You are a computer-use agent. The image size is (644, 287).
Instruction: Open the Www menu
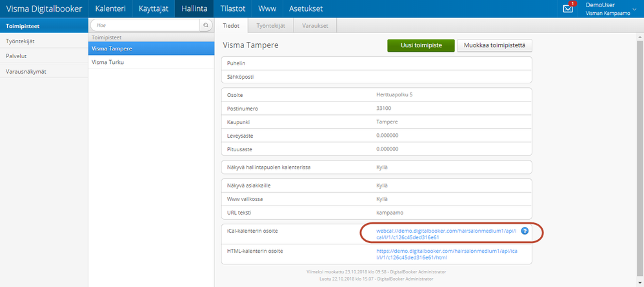[x=267, y=8]
